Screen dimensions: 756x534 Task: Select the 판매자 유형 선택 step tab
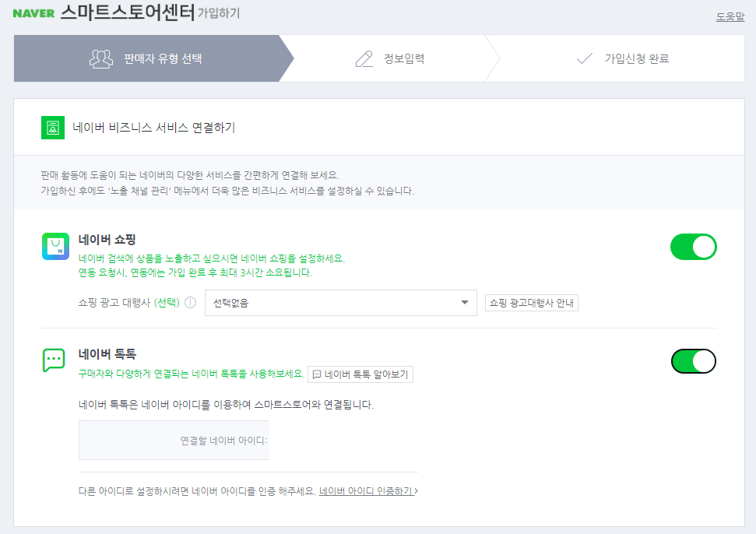click(x=154, y=58)
